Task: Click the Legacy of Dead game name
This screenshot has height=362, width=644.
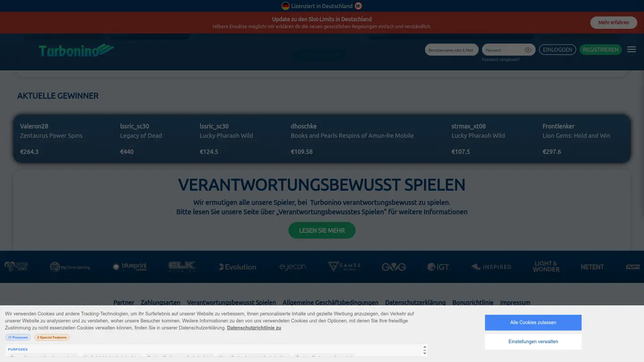Action: click(x=141, y=135)
